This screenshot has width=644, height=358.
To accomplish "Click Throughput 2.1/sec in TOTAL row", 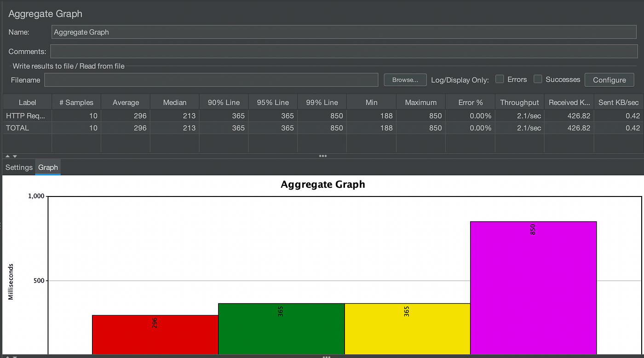I will (x=519, y=128).
